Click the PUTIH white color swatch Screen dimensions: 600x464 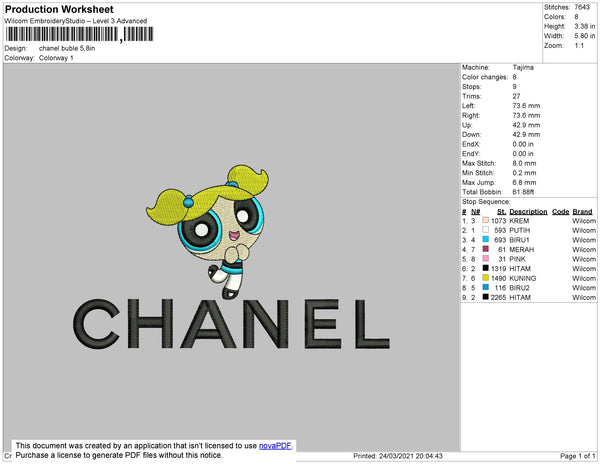[x=486, y=230]
